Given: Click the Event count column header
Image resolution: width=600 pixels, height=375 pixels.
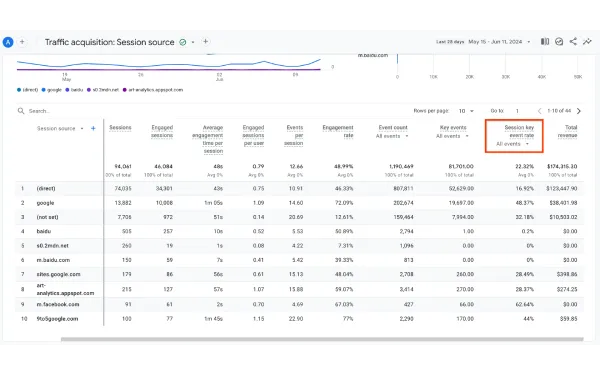Looking at the screenshot, I should [393, 127].
